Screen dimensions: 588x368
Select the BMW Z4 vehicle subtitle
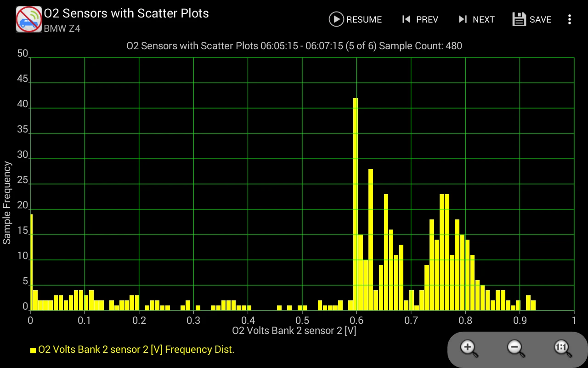tap(62, 29)
